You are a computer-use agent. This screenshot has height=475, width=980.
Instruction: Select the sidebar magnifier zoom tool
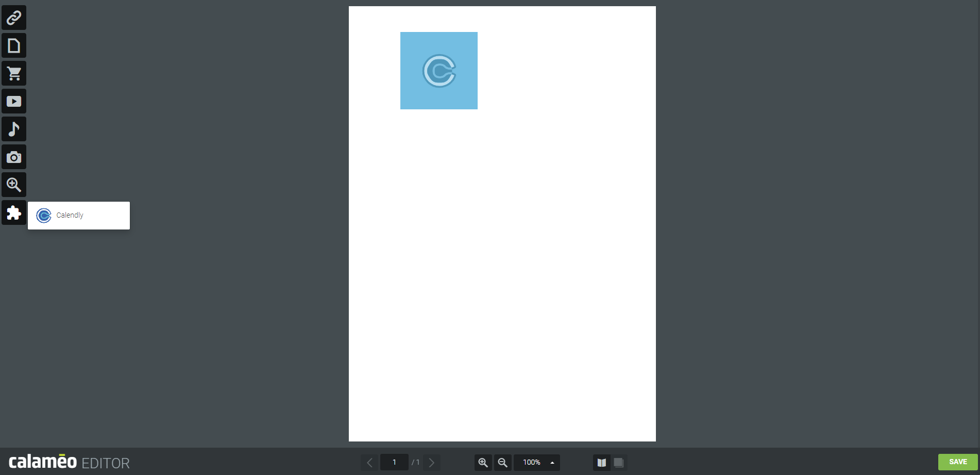tap(14, 185)
